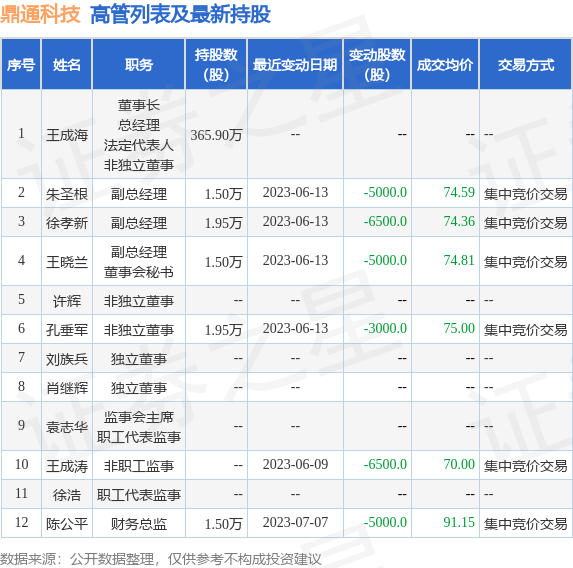
Task: Click the price 74.59
Action: click(459, 192)
